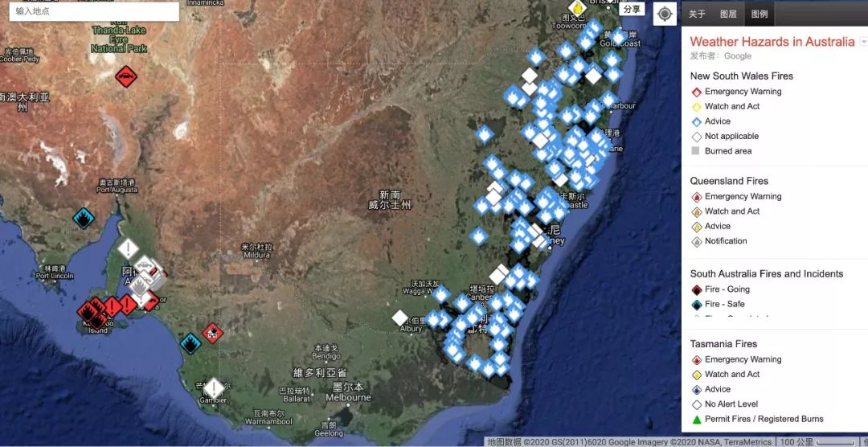The height and width of the screenshot is (447, 868).
Task: Click the NSW Burned area gray legend swatch
Action: [696, 151]
